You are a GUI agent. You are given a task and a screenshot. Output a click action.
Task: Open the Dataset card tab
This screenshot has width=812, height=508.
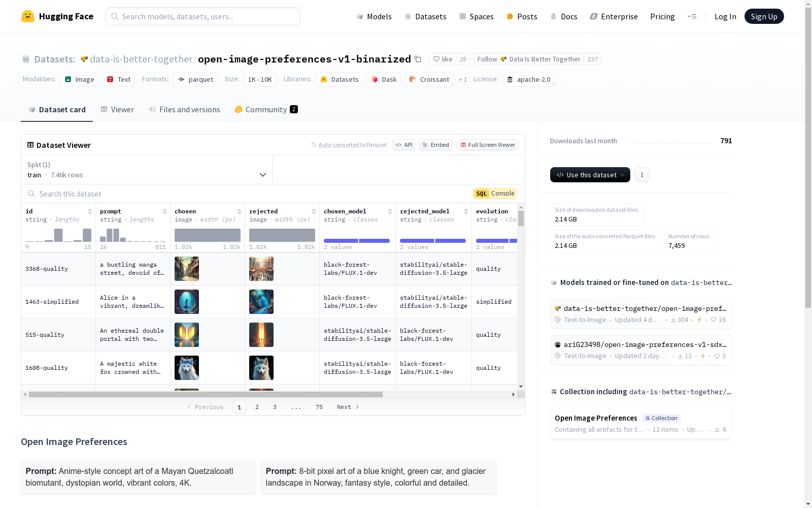pyautogui.click(x=57, y=110)
